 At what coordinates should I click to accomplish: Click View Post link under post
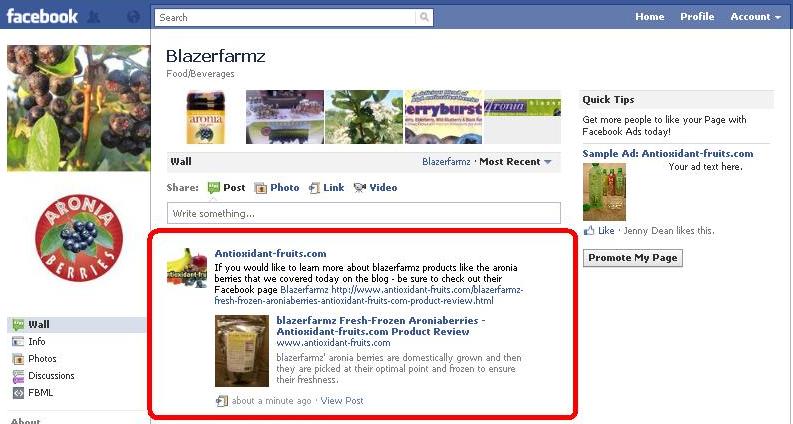point(342,401)
